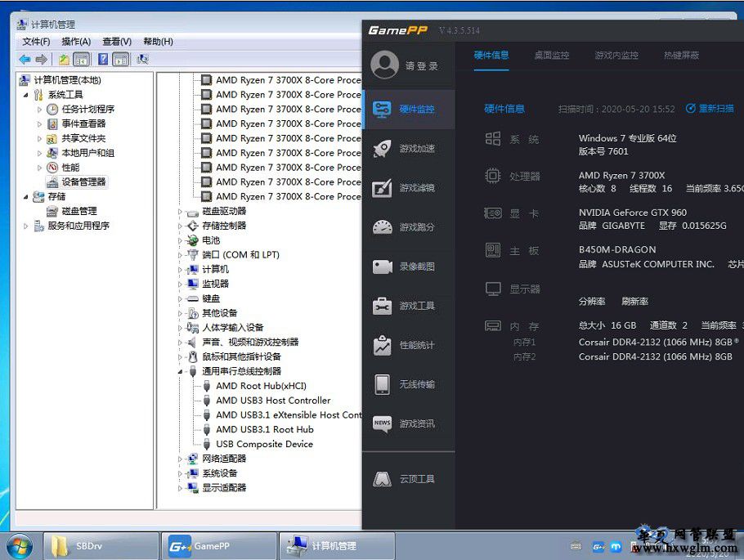Click the processor (处理器) chip icon in GamePP
Image resolution: width=744 pixels, height=560 pixels.
(x=492, y=176)
